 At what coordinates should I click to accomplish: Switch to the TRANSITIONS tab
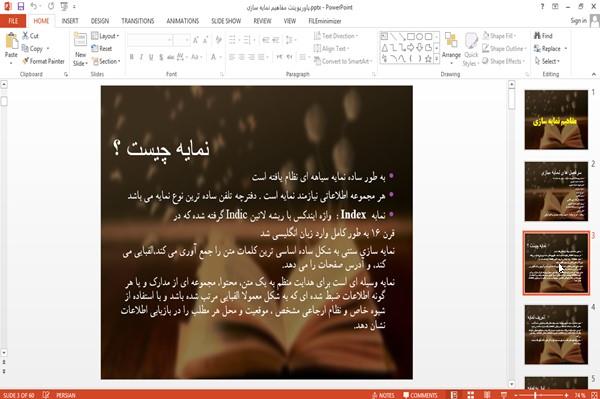pos(138,21)
